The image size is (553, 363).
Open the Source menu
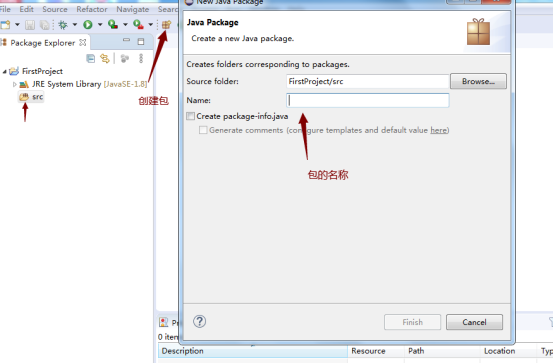click(55, 9)
